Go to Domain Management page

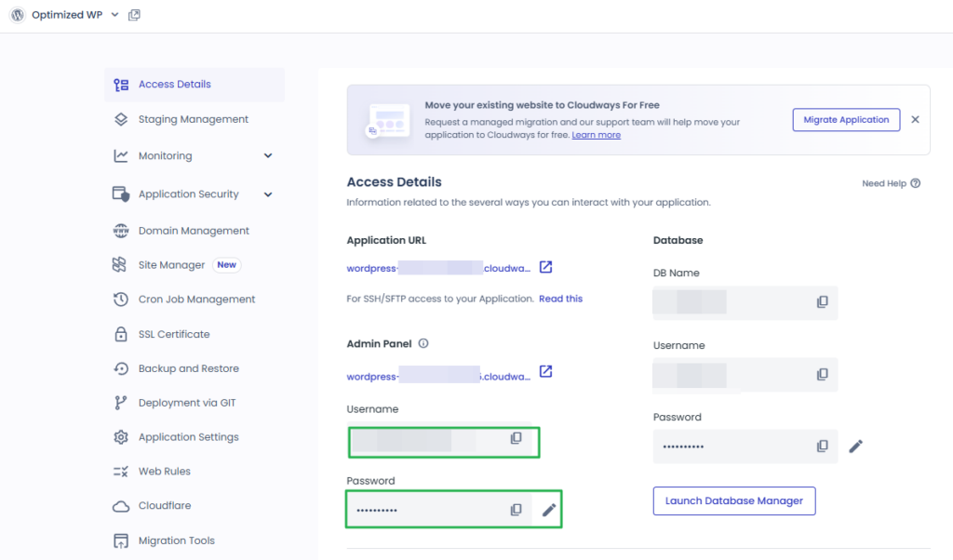point(195,231)
